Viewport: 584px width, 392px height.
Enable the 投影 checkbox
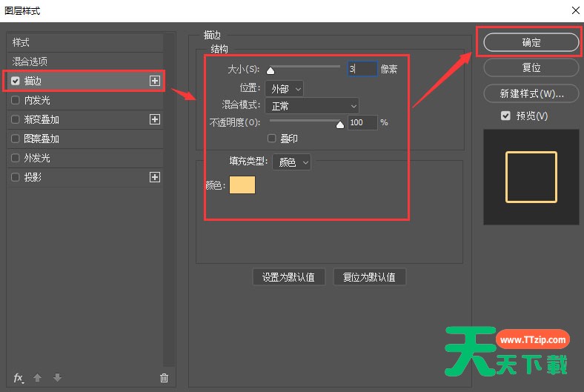pyautogui.click(x=16, y=177)
